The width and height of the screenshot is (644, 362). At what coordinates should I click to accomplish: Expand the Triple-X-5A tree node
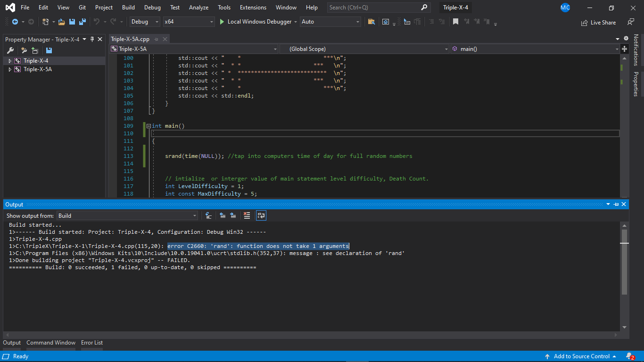[10, 69]
